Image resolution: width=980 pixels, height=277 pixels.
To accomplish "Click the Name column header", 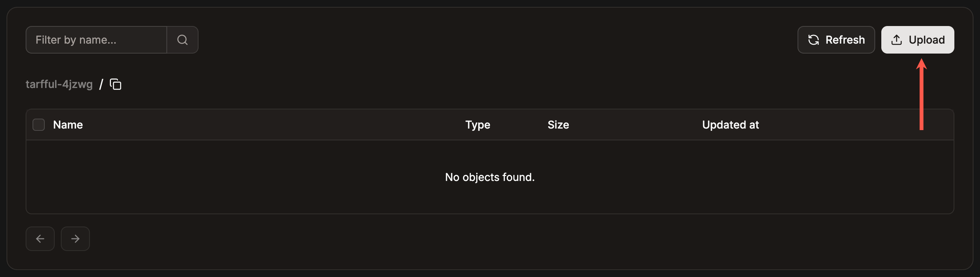I will (x=68, y=124).
